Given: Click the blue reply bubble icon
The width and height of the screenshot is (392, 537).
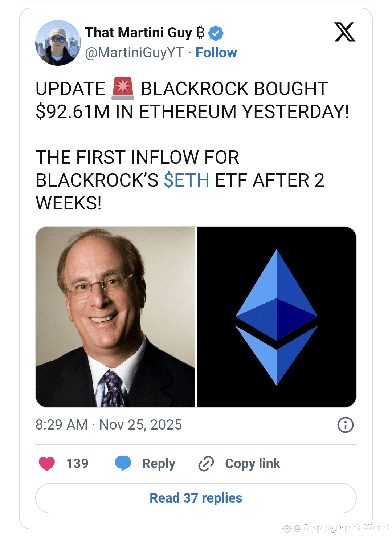Looking at the screenshot, I should tap(123, 464).
